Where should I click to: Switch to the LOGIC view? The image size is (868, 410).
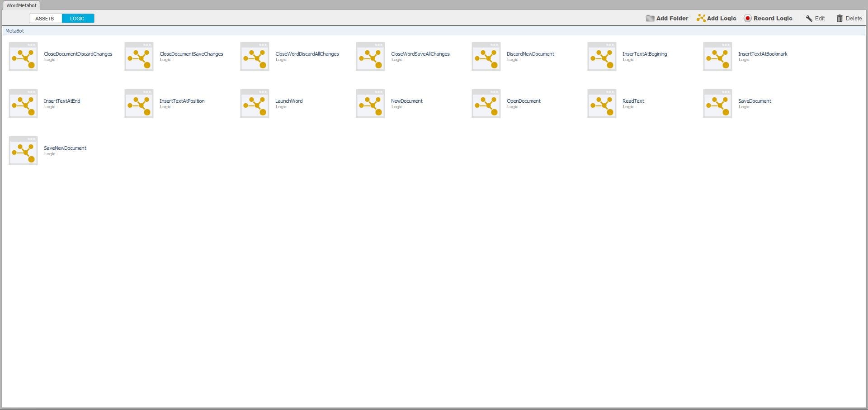click(78, 19)
